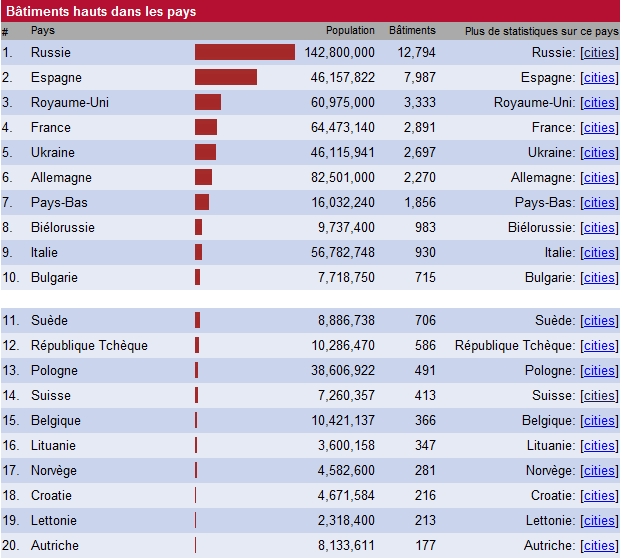This screenshot has width=622, height=559.
Task: Open the cities link for Ukraine
Action: point(599,152)
